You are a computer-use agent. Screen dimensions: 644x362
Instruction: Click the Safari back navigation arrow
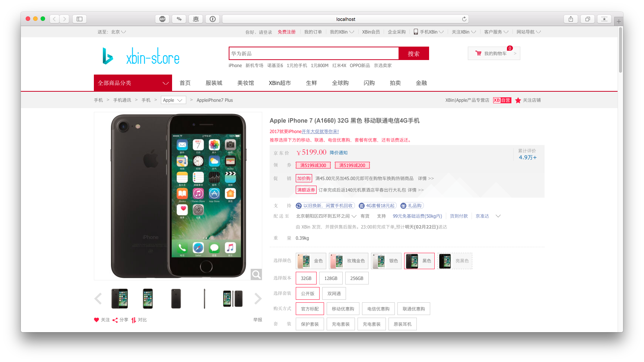pyautogui.click(x=54, y=19)
